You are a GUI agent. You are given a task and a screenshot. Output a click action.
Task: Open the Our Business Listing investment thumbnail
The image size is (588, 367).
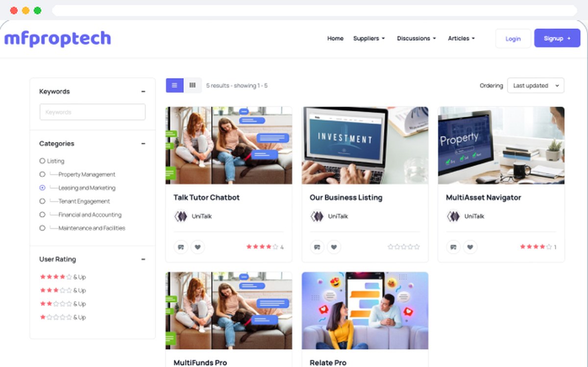(x=365, y=146)
